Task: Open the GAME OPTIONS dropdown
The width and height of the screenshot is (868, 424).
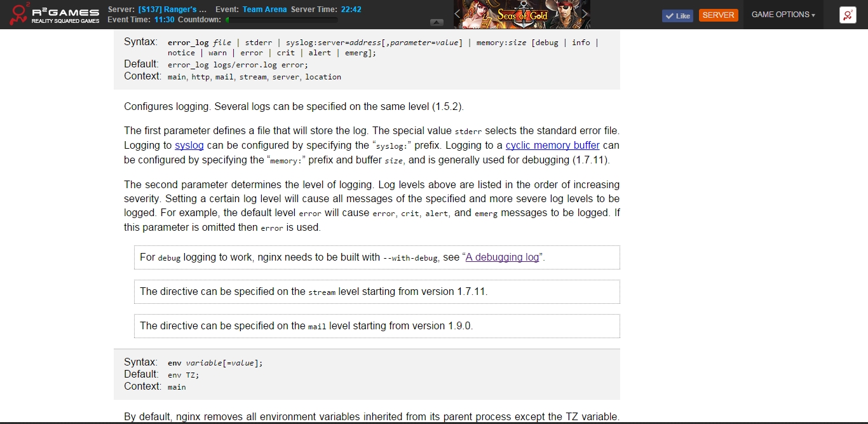Action: tap(783, 15)
